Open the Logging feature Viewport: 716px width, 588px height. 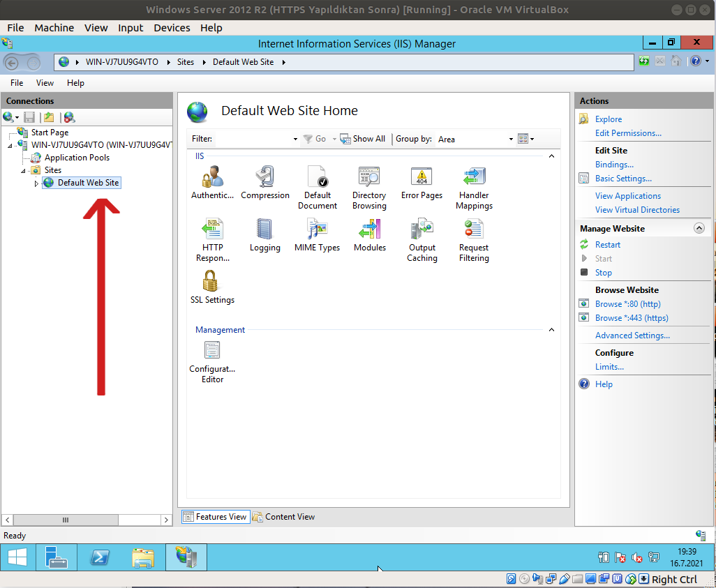pos(265,235)
